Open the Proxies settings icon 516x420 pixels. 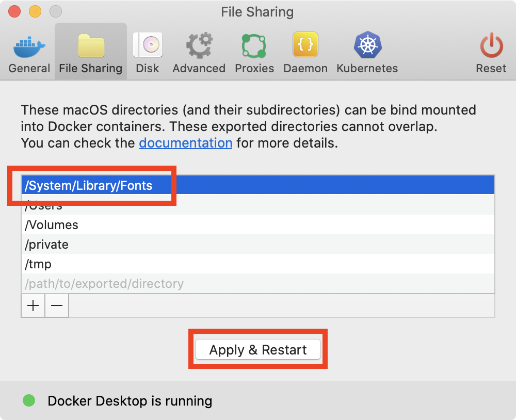254,46
